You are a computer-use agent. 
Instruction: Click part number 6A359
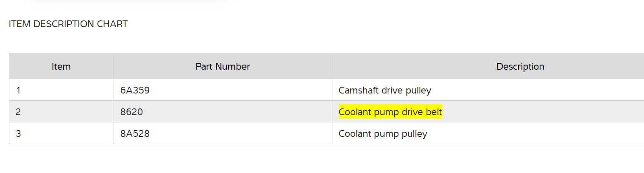pos(135,90)
